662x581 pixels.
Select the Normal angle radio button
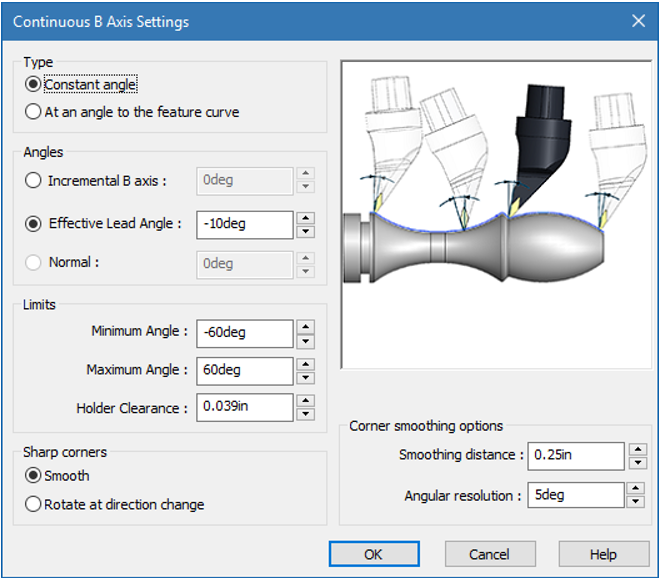point(33,262)
